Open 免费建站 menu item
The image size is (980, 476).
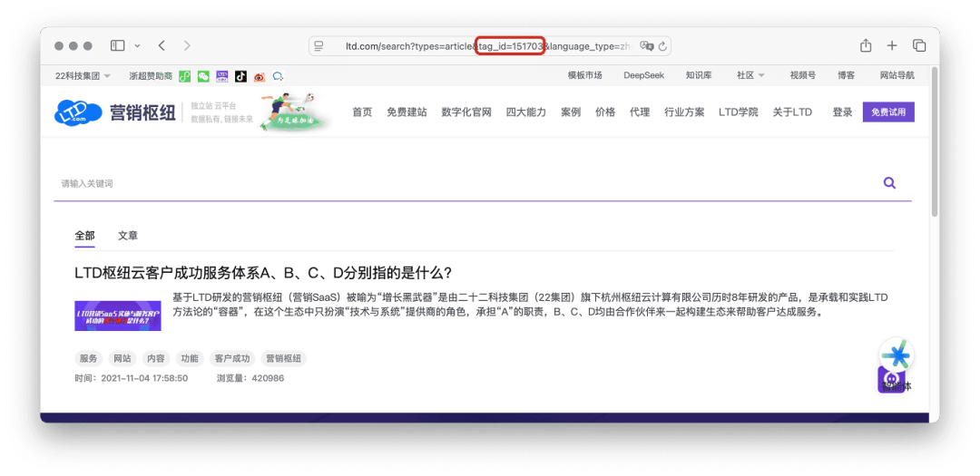tap(407, 112)
